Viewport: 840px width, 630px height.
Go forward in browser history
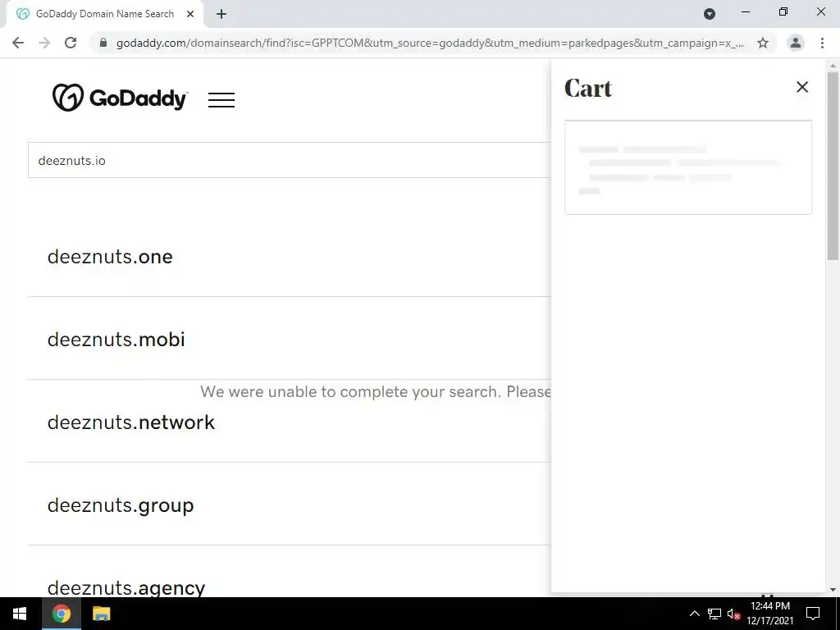[44, 43]
